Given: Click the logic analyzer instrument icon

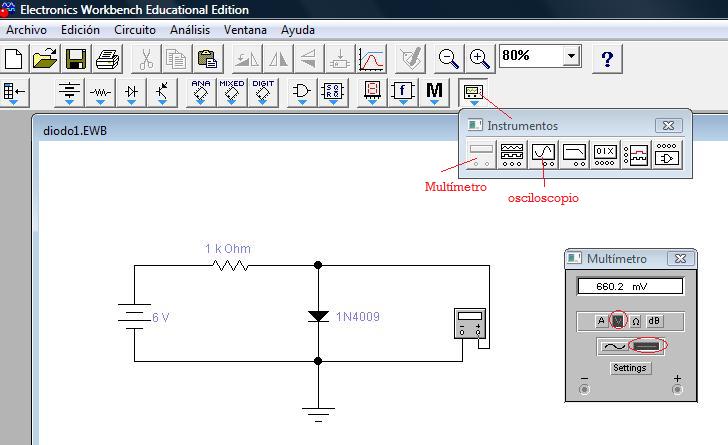Looking at the screenshot, I should coord(636,154).
